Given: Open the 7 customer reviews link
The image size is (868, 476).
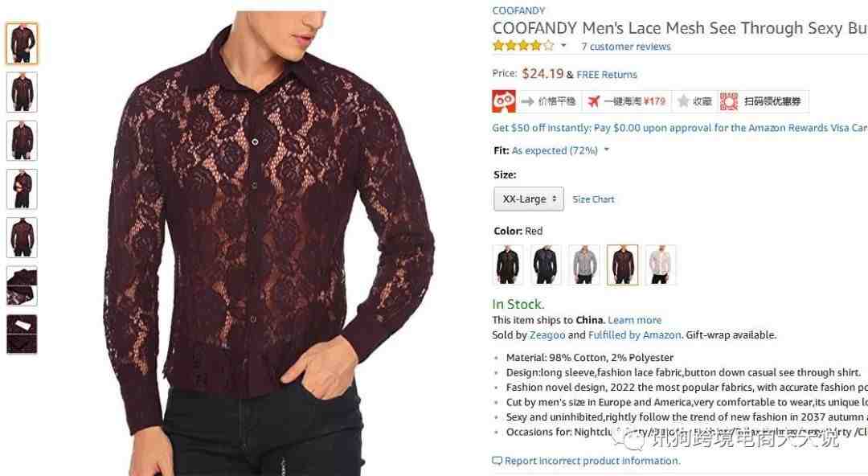Looking at the screenshot, I should point(625,47).
